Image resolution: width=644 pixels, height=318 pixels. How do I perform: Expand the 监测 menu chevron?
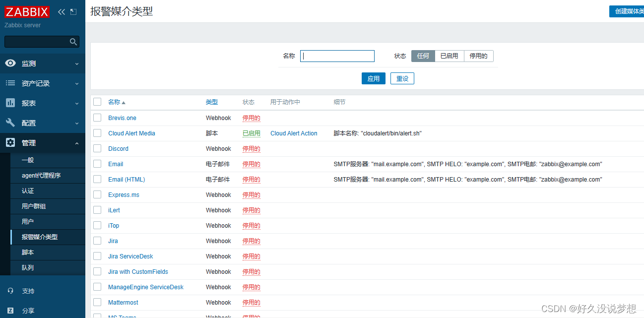[77, 64]
